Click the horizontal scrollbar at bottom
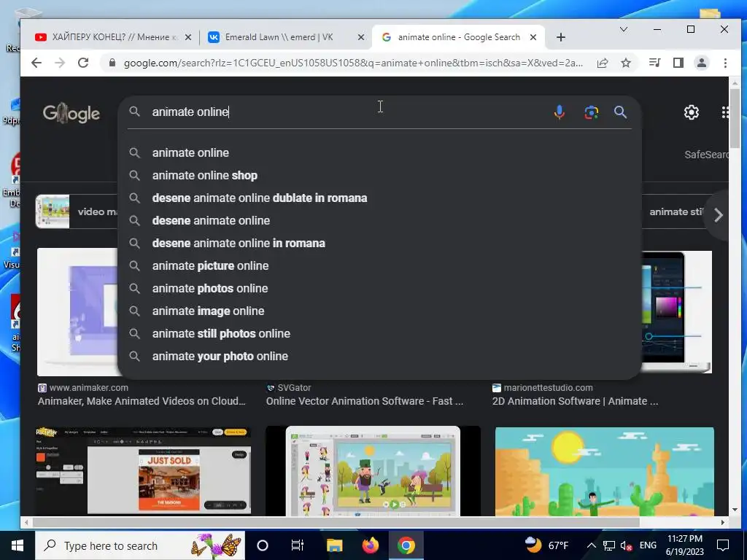Viewport: 747px width, 560px height. pos(336,522)
